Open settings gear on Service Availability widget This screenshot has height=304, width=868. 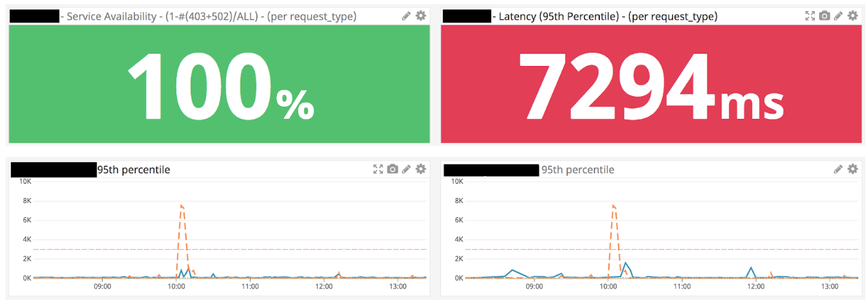pyautogui.click(x=420, y=16)
